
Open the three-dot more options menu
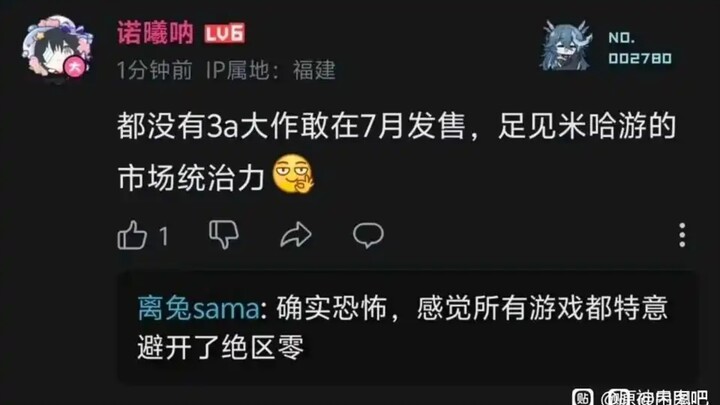pos(682,235)
